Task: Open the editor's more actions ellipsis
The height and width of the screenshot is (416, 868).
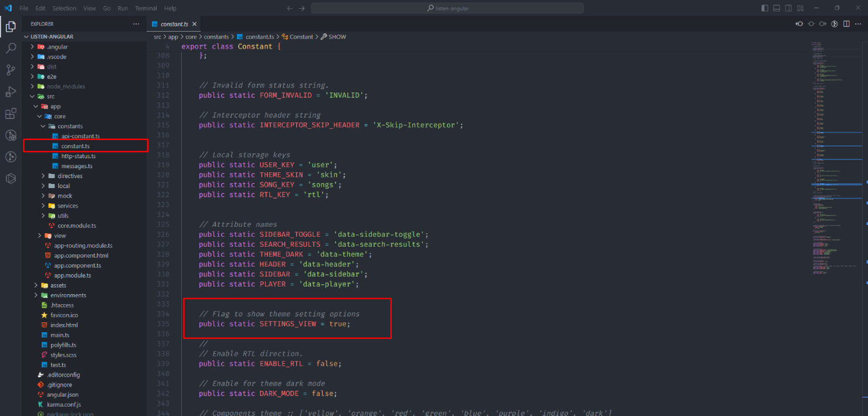Action: coord(858,24)
